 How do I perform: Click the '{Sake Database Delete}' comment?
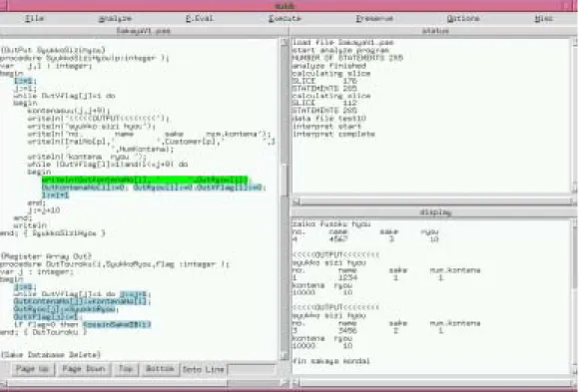51,354
